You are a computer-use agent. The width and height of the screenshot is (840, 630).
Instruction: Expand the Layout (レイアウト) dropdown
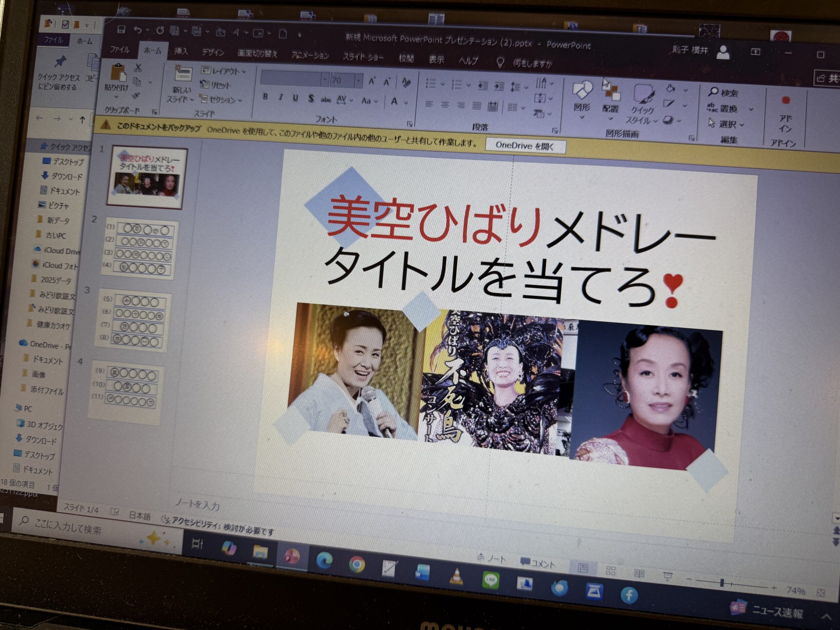[x=244, y=72]
